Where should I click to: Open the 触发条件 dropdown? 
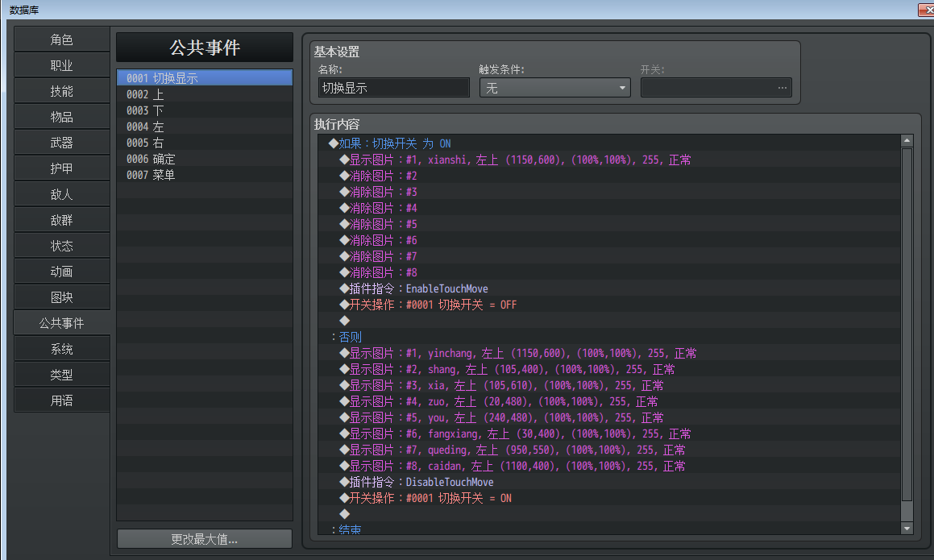coord(554,88)
